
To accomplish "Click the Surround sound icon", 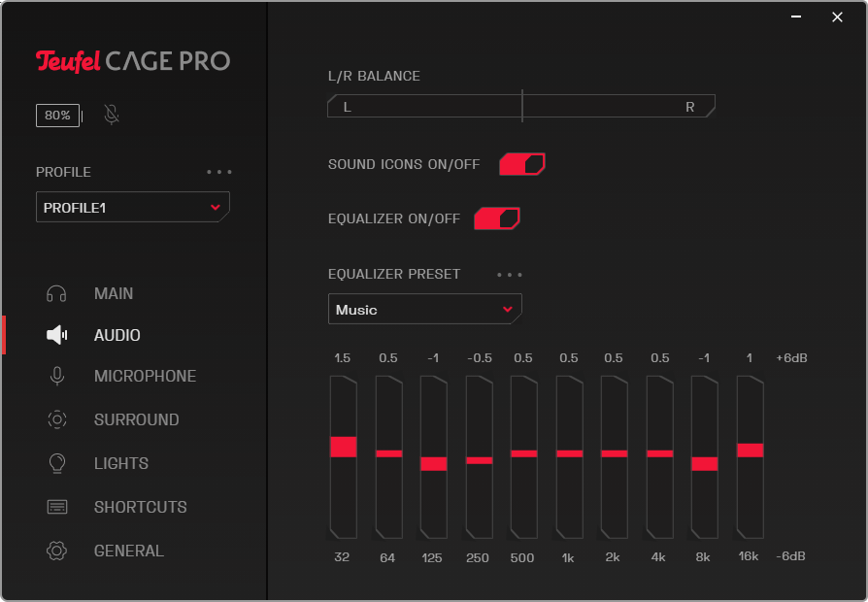I will point(56,419).
